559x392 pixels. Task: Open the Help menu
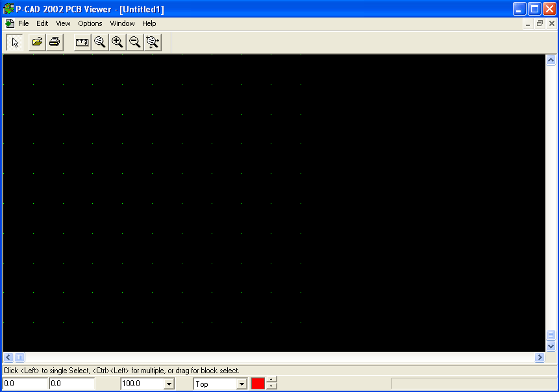tap(149, 23)
